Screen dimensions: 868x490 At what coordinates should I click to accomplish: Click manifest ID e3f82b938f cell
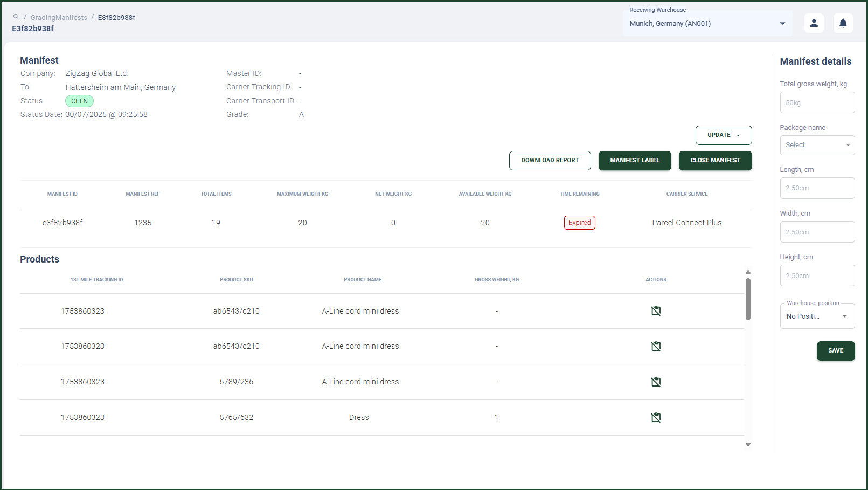[63, 223]
